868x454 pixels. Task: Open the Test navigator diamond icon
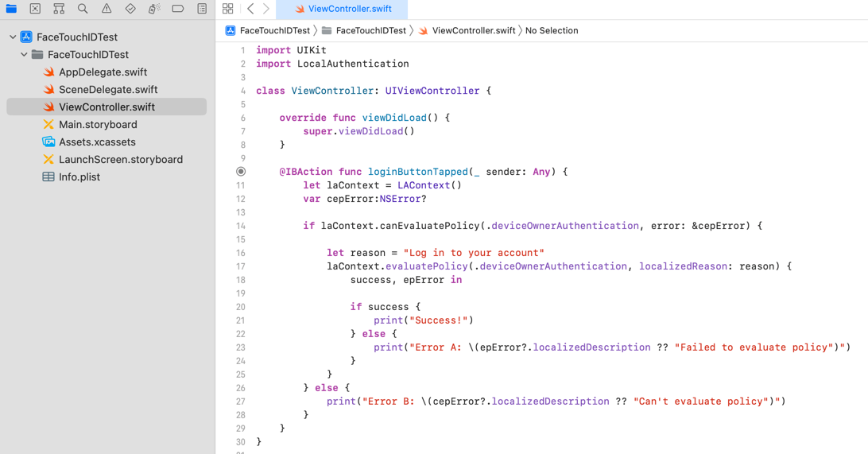(x=130, y=9)
